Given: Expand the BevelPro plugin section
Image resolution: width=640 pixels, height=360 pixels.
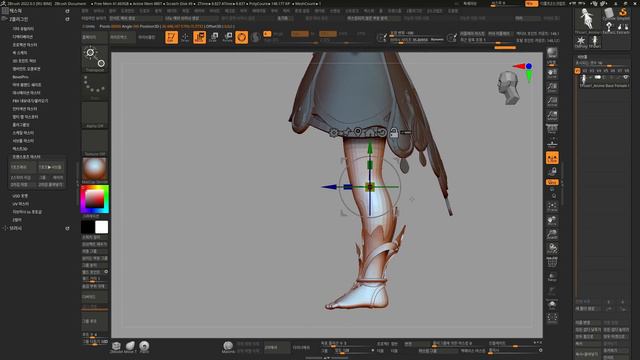Looking at the screenshot, I should coord(20,77).
